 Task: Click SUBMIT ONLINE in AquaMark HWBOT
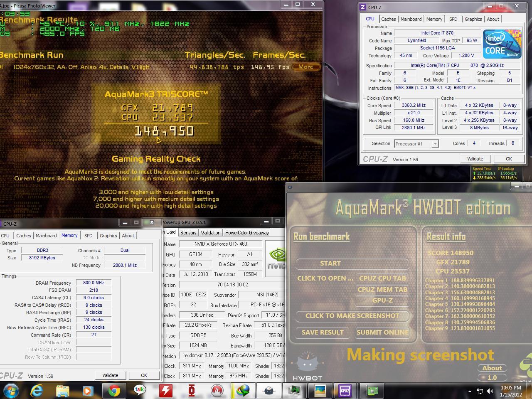point(382,332)
